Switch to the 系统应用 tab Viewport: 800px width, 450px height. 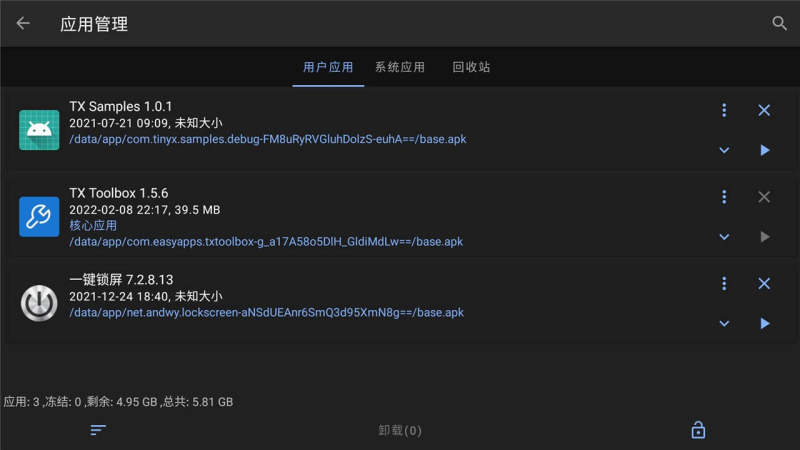coord(400,67)
